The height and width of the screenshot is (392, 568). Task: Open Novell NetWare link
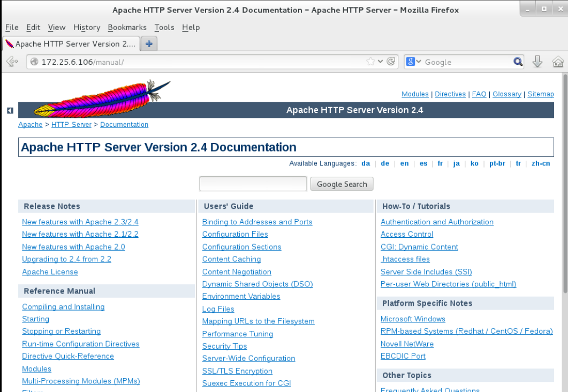[x=407, y=344]
